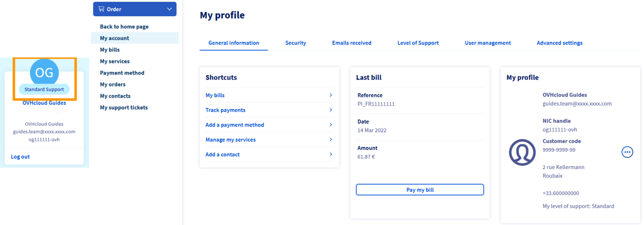The image size is (644, 225).
Task: Switch to the Security tab
Action: (x=295, y=43)
